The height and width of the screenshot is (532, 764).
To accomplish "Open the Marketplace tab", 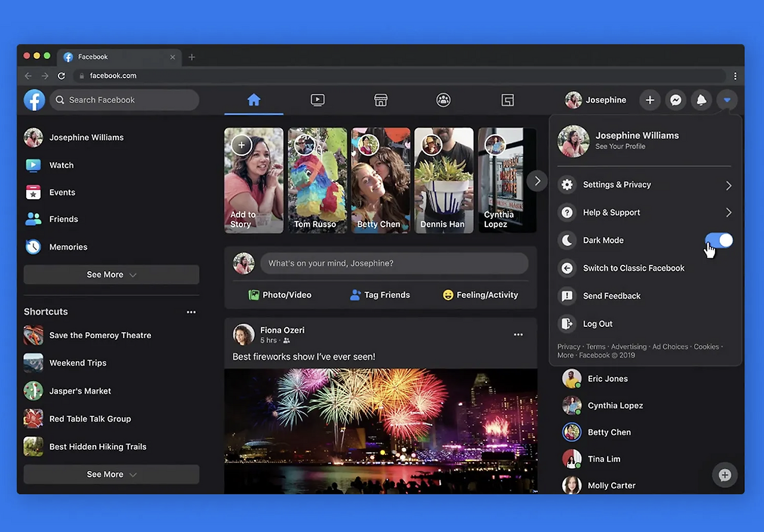I will [381, 100].
